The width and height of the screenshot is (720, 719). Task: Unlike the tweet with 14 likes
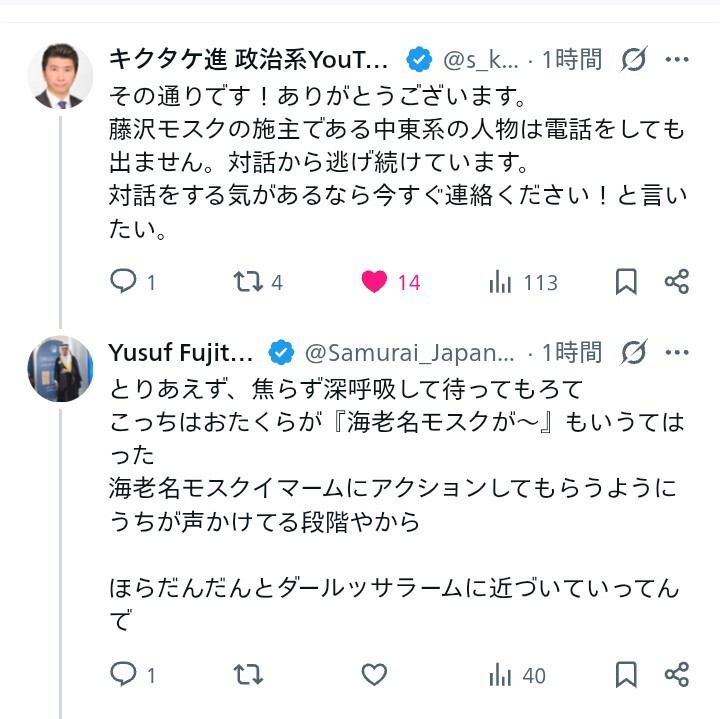[x=375, y=282]
